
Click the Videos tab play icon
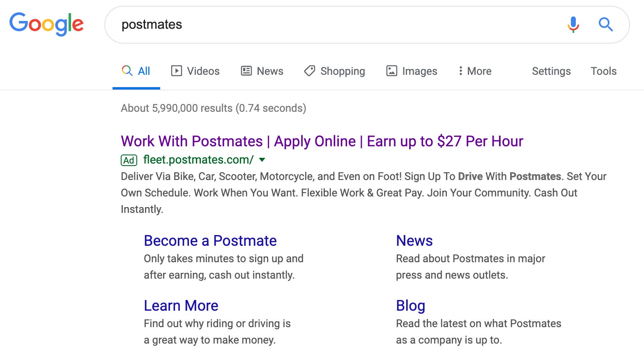(x=177, y=71)
